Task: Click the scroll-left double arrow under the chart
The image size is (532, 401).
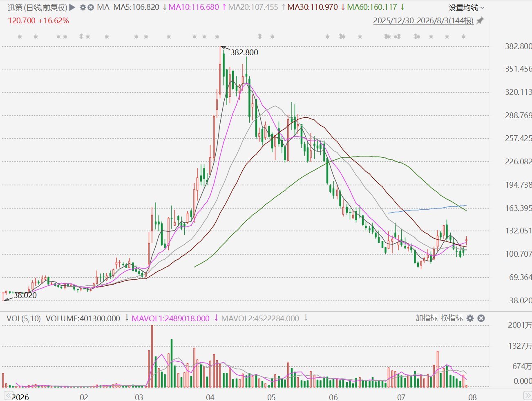Action: pos(8,395)
